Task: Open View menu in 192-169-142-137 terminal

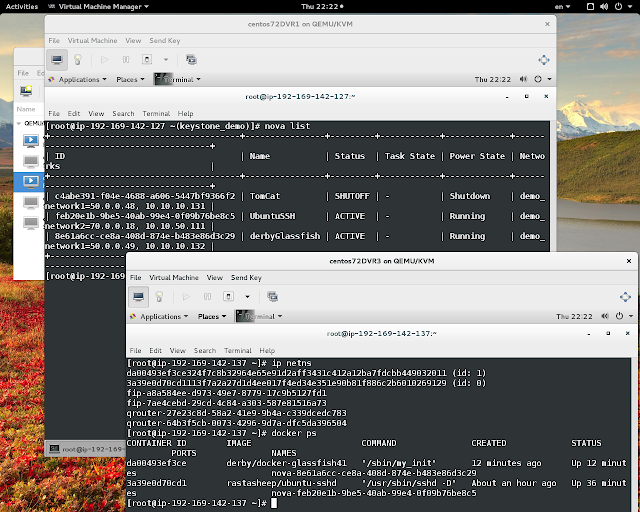Action: click(x=178, y=350)
